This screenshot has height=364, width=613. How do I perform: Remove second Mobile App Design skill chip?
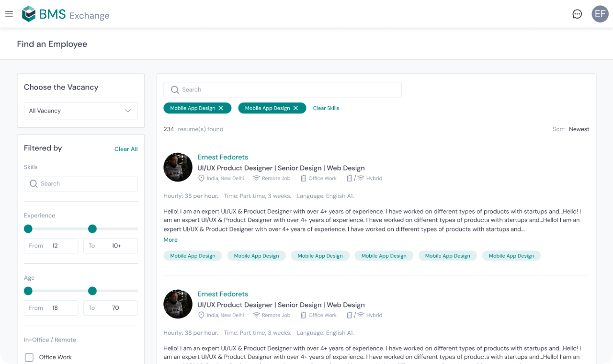296,108
